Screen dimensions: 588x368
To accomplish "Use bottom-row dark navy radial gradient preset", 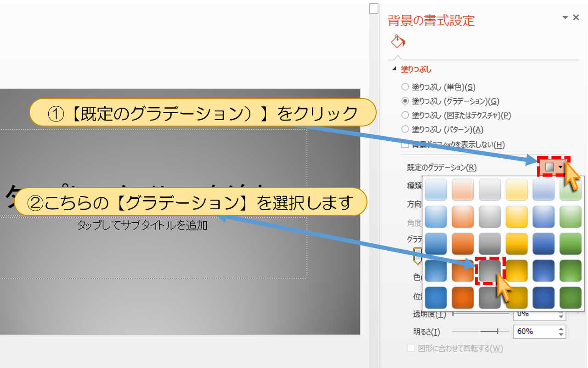I will pos(544,298).
